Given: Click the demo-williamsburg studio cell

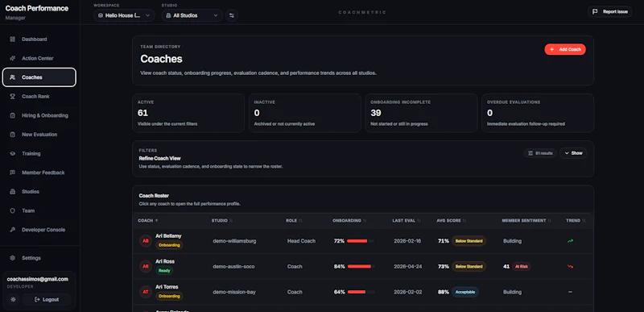Looking at the screenshot, I should click(x=234, y=241).
